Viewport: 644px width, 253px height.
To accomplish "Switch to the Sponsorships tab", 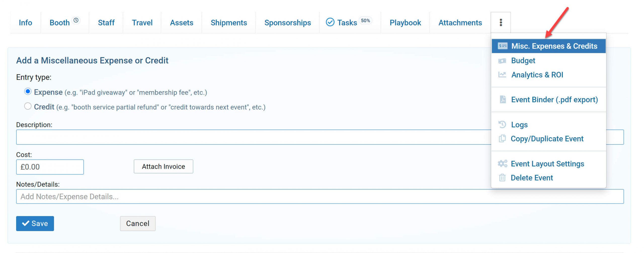I will click(x=288, y=23).
